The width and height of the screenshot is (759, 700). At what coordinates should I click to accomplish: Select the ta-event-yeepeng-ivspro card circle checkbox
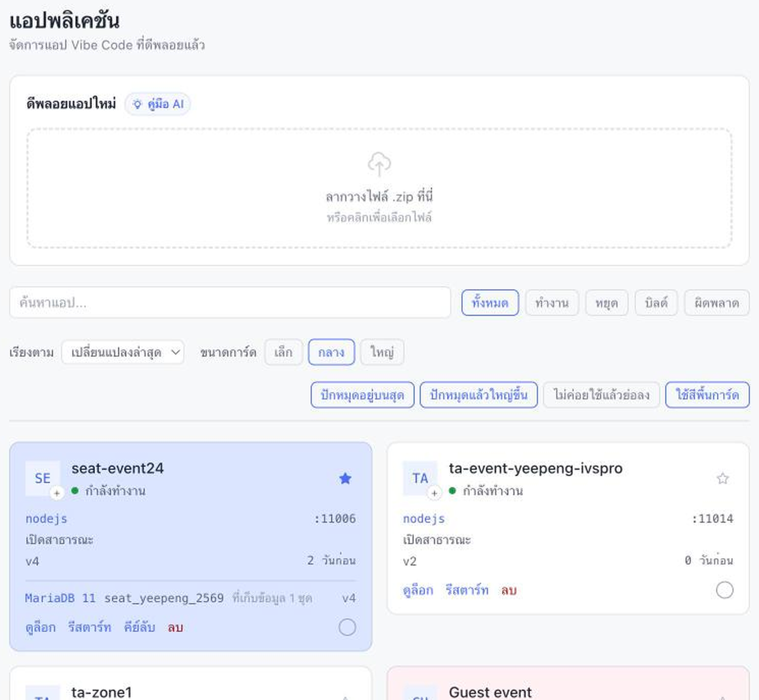724,590
